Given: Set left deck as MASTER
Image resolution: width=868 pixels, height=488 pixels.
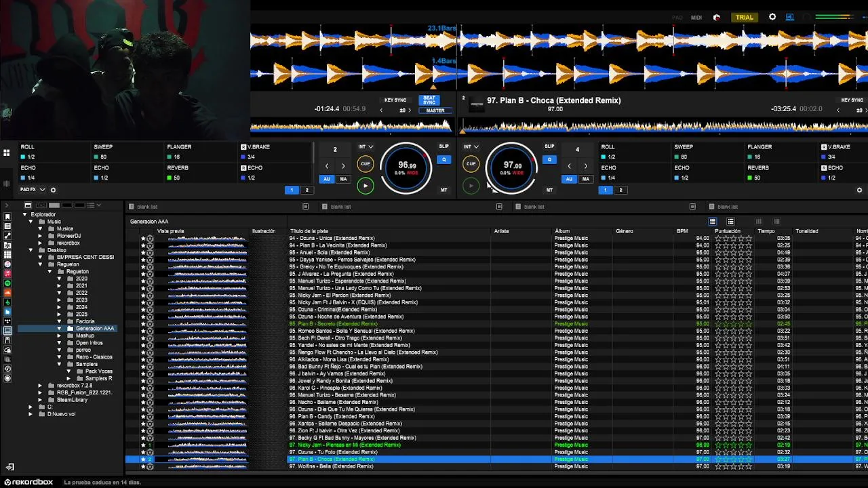Looking at the screenshot, I should click(435, 110).
